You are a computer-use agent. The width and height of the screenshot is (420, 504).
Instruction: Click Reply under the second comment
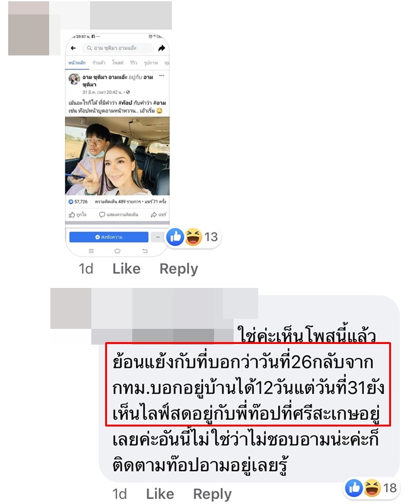tap(212, 494)
